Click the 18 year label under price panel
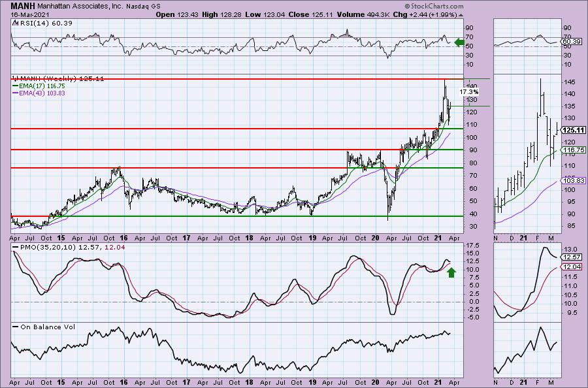 click(249, 238)
